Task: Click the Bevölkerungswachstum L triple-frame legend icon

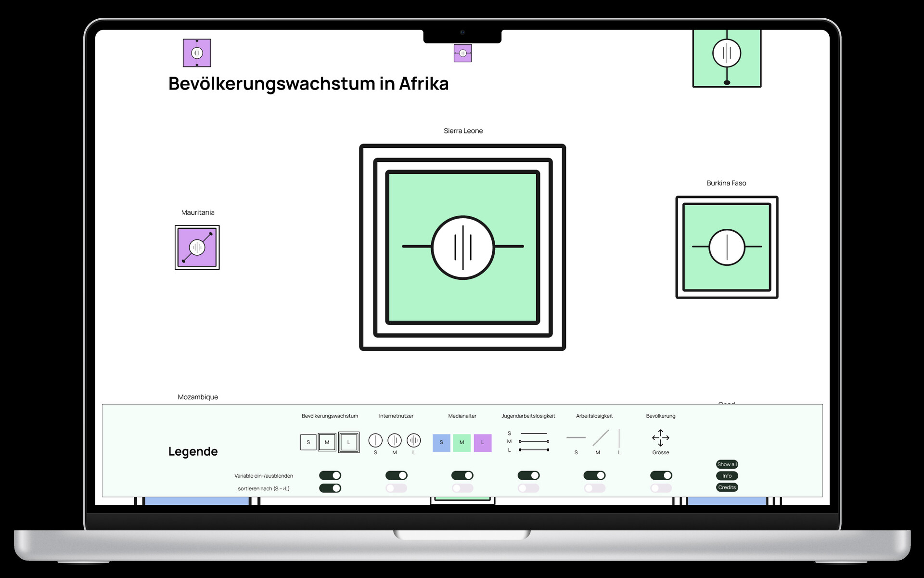Action: [x=349, y=442]
